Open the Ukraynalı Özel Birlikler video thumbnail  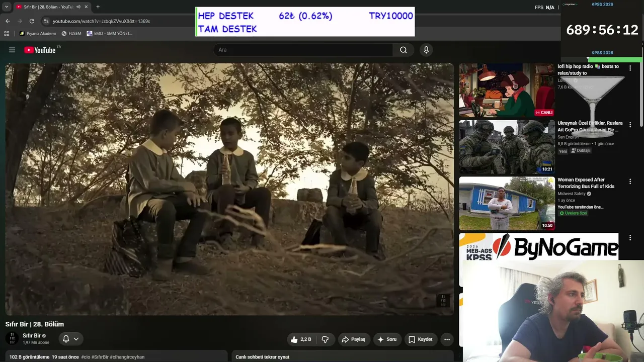tap(507, 147)
